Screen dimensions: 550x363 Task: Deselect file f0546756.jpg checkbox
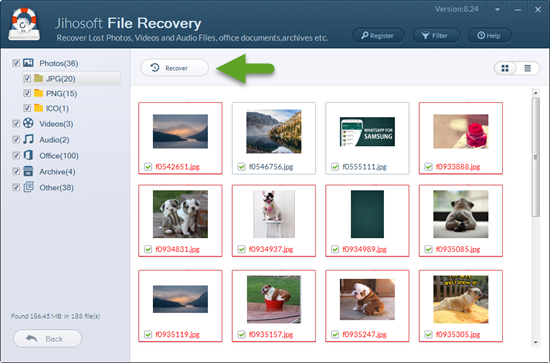point(241,167)
